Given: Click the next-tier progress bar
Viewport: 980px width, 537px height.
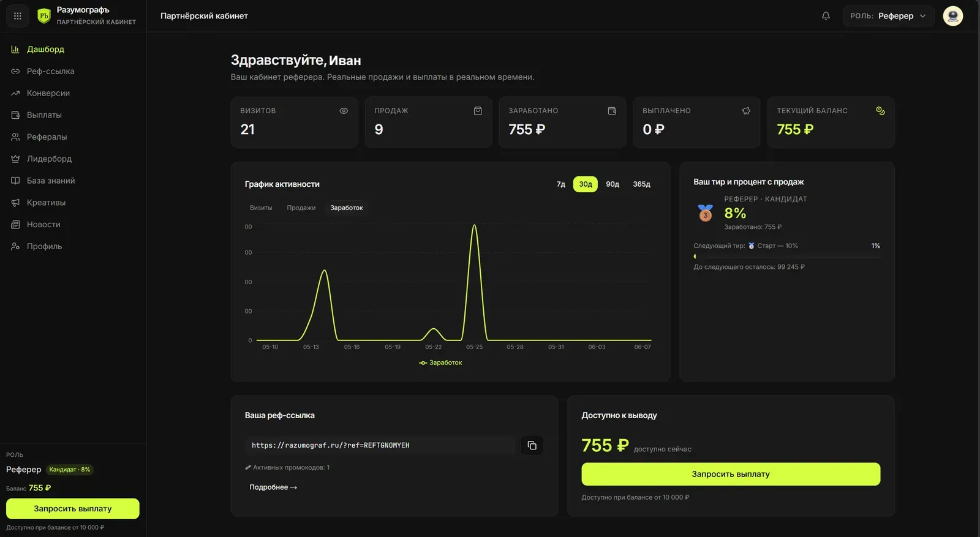Looking at the screenshot, I should coord(787,257).
